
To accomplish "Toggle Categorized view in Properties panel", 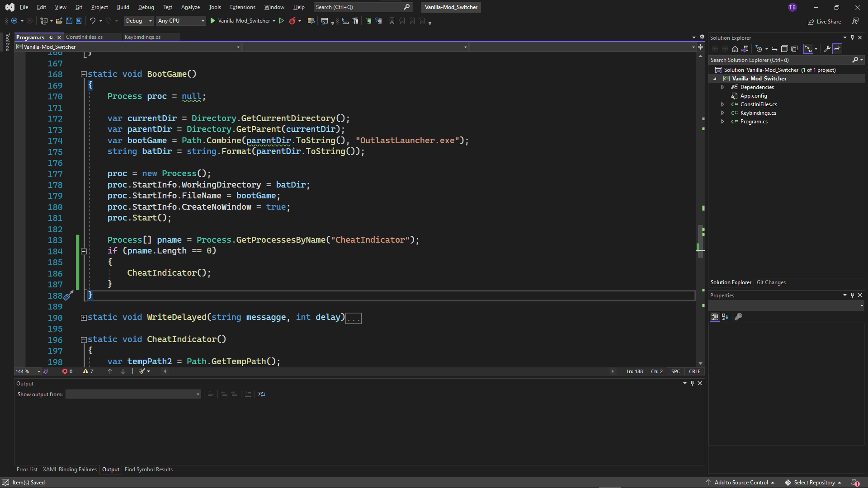I will click(x=714, y=317).
